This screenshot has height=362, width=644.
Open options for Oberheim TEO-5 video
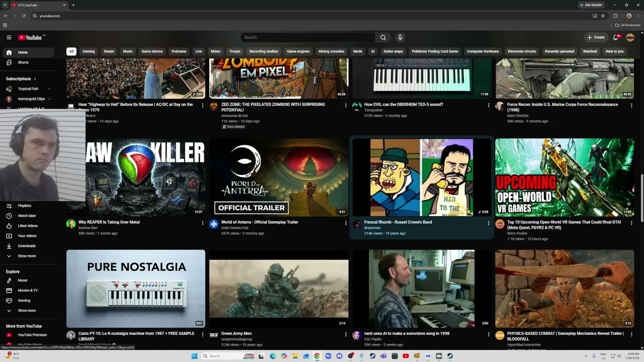click(488, 105)
